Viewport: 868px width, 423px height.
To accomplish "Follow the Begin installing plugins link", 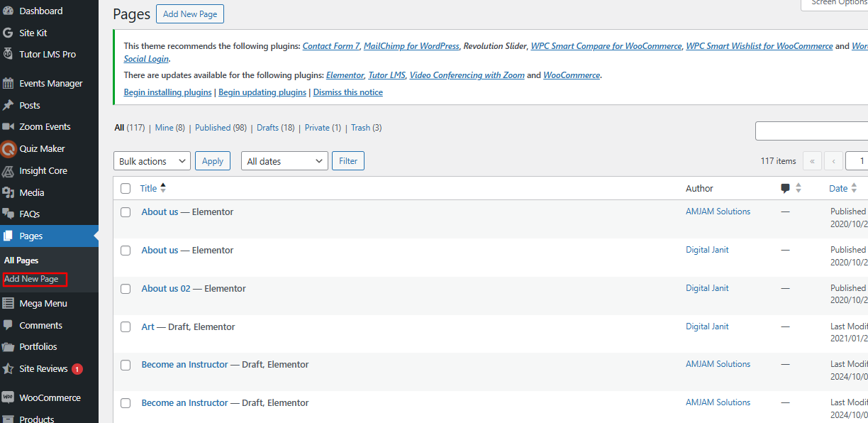I will pos(167,92).
